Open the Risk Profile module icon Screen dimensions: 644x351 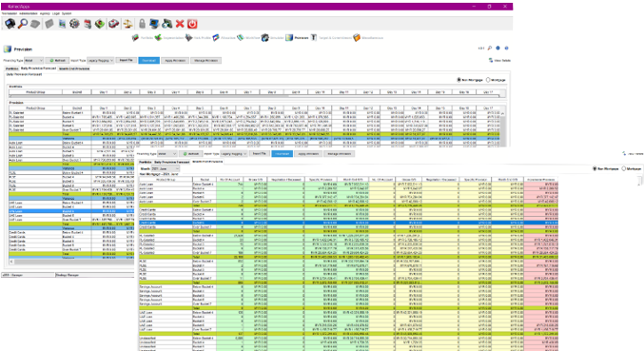click(x=189, y=38)
